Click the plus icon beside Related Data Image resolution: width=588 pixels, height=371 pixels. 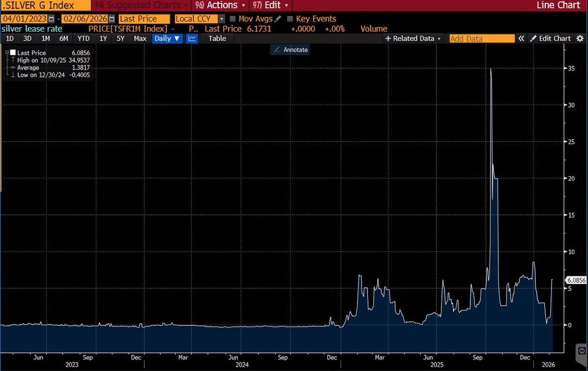tap(389, 38)
